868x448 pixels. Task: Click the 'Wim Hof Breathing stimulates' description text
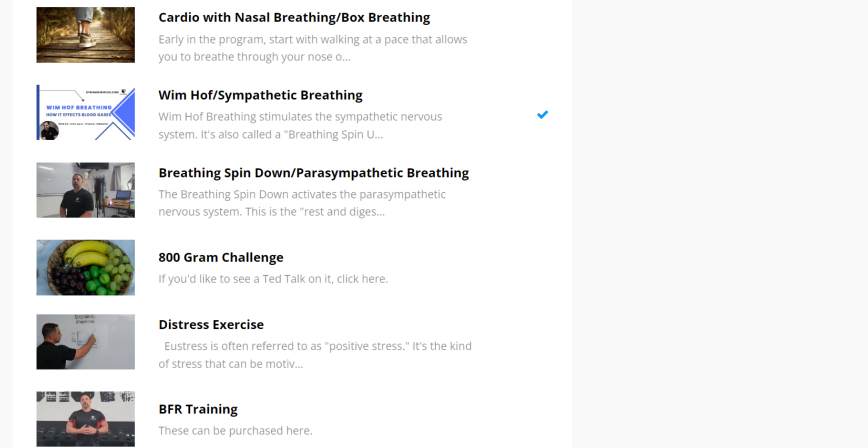300,126
